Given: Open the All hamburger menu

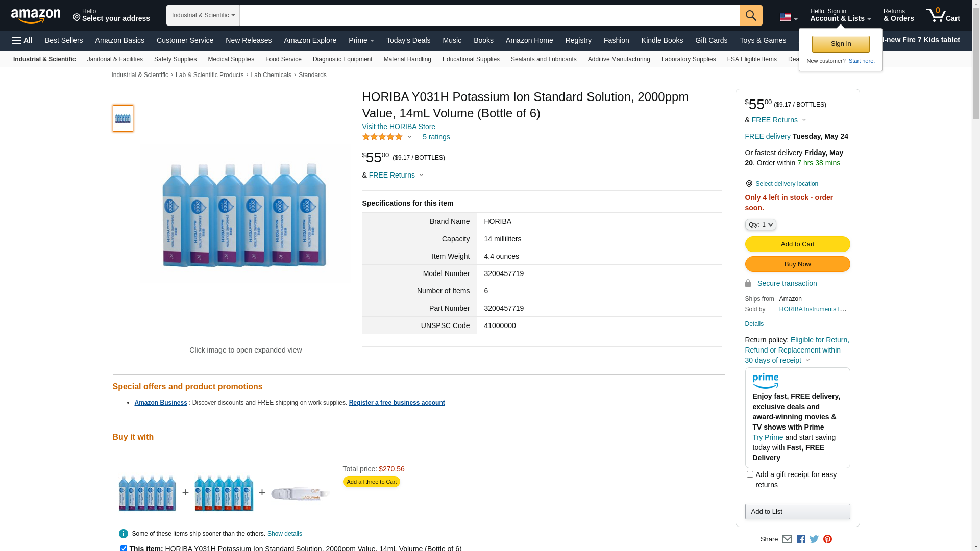Looking at the screenshot, I should 22,40.
